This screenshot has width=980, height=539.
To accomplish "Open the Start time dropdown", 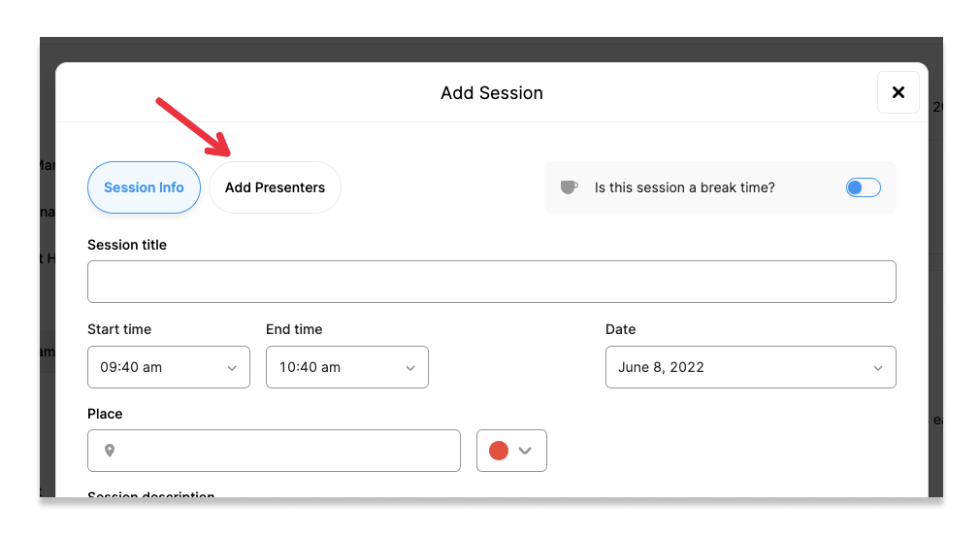I will tap(168, 367).
